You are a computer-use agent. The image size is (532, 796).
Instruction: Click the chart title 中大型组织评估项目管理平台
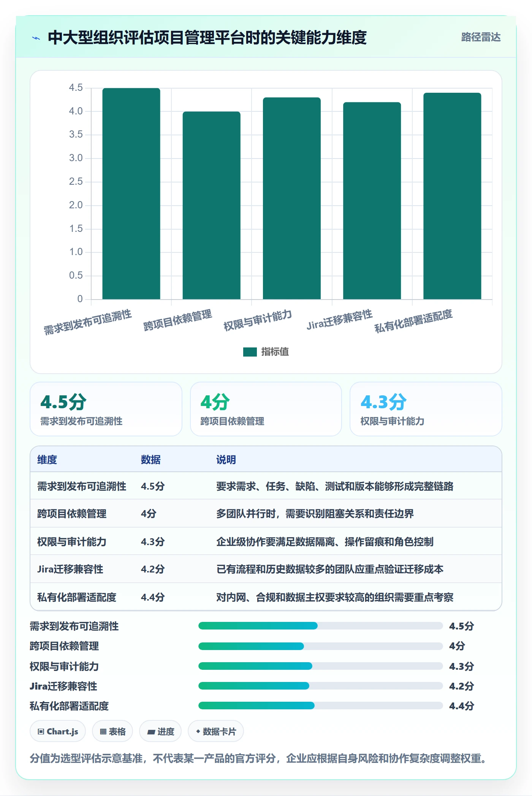(x=207, y=38)
